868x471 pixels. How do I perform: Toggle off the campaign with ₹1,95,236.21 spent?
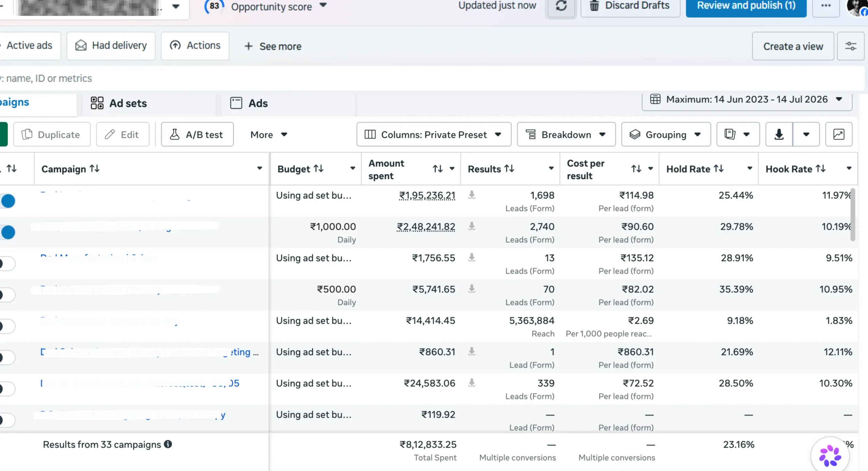click(x=7, y=201)
